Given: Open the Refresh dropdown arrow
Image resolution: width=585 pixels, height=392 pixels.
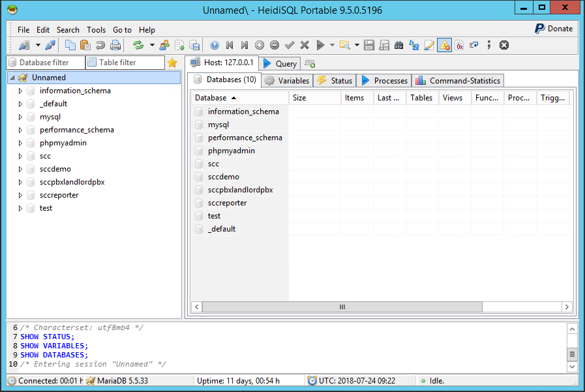Looking at the screenshot, I should tap(152, 46).
